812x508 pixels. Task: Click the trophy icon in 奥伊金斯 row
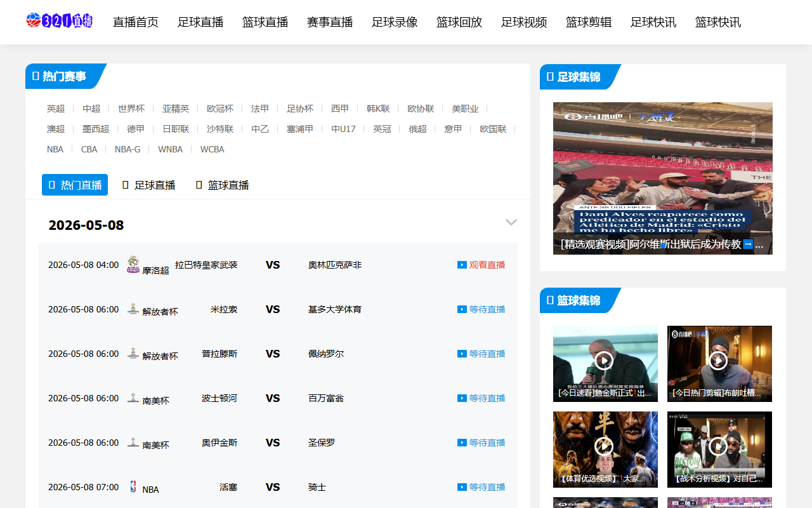point(133,442)
